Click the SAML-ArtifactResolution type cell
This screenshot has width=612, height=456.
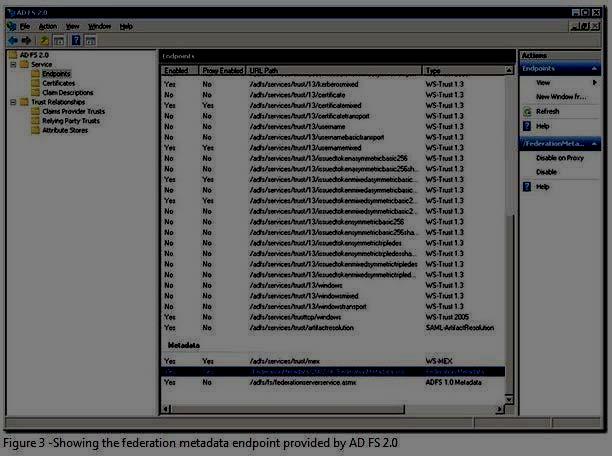pyautogui.click(x=459, y=328)
